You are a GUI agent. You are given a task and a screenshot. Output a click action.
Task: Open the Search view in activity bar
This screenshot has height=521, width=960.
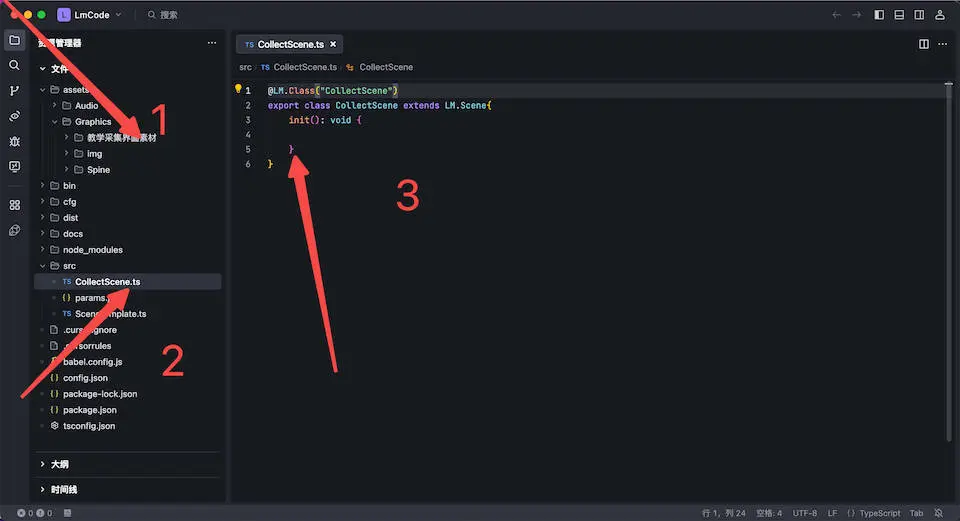14,65
